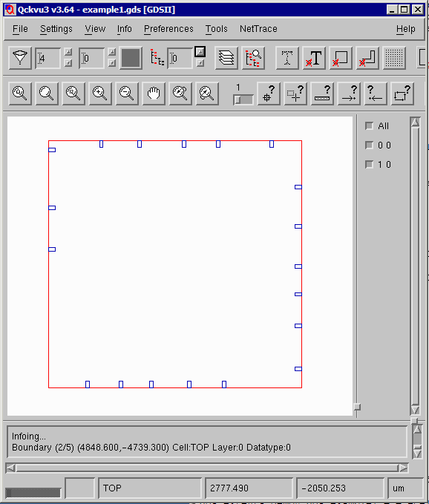Select the text cursor tool icon

[287, 58]
